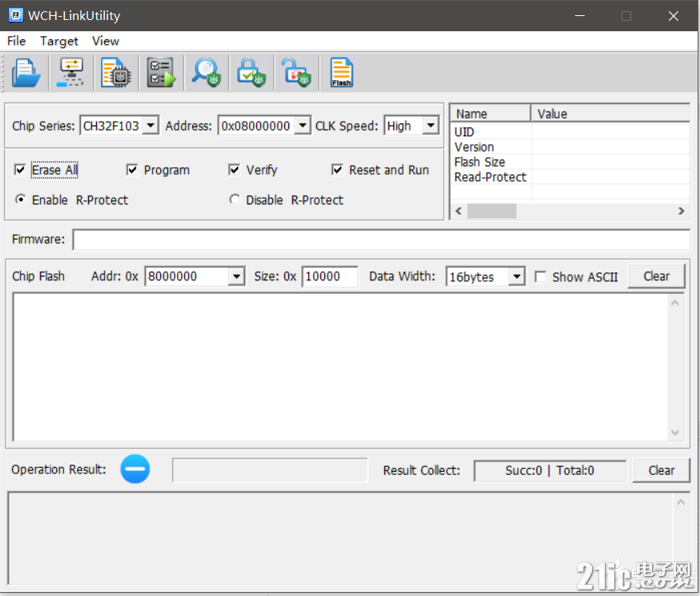Click Clear button next to Result Collect
Viewport: 700px width, 596px height.
(x=662, y=470)
